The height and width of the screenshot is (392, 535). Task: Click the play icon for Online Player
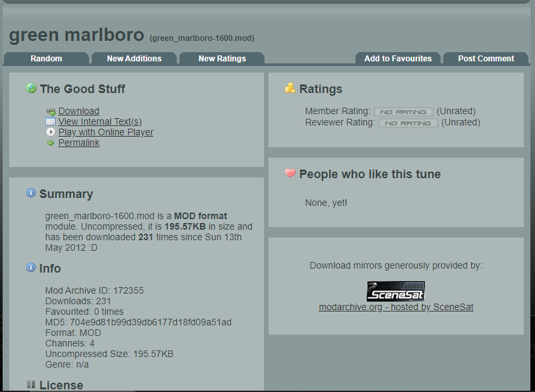(x=51, y=132)
